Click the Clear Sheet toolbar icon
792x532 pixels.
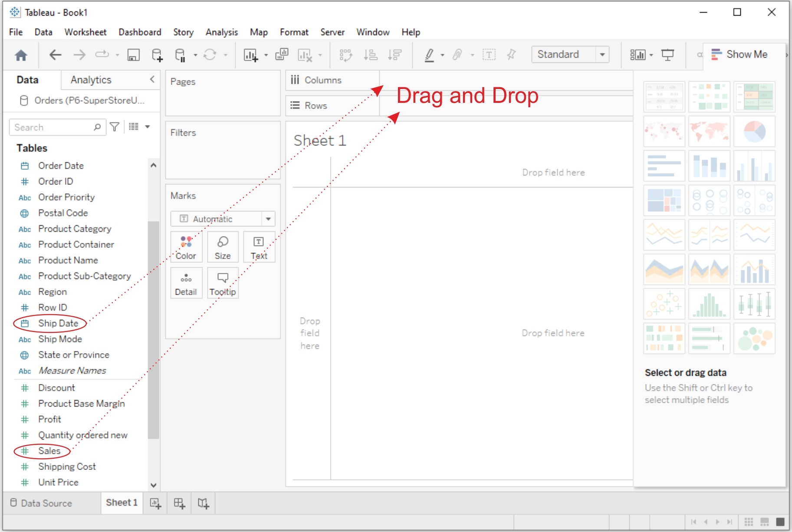(305, 55)
